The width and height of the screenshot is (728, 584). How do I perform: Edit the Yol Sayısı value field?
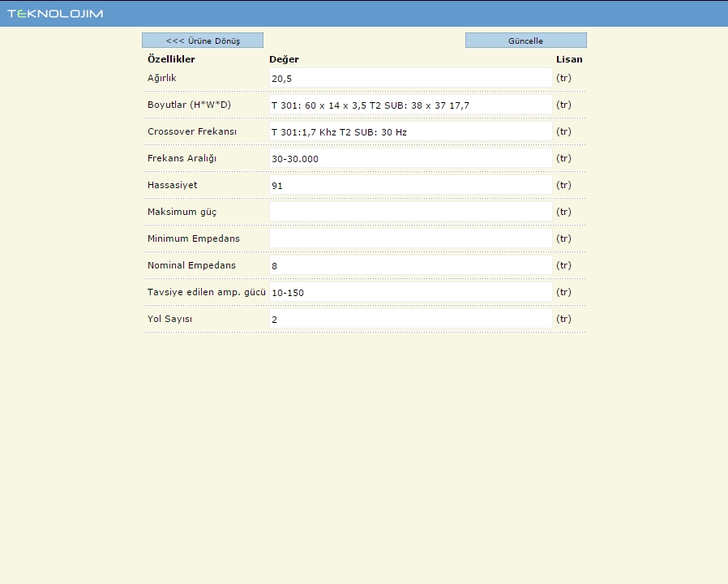pos(410,319)
